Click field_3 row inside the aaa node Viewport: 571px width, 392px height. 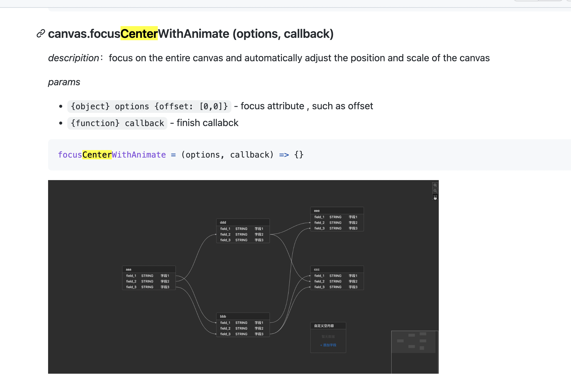click(148, 287)
